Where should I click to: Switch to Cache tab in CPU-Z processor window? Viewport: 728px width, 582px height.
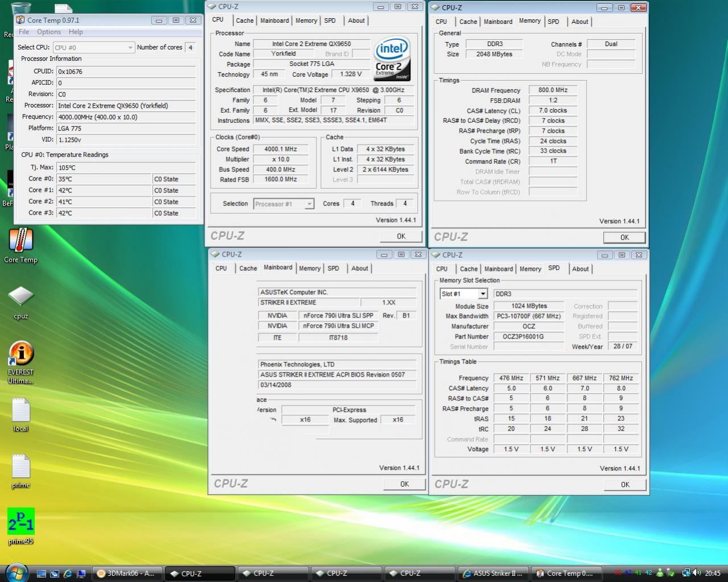tap(245, 20)
